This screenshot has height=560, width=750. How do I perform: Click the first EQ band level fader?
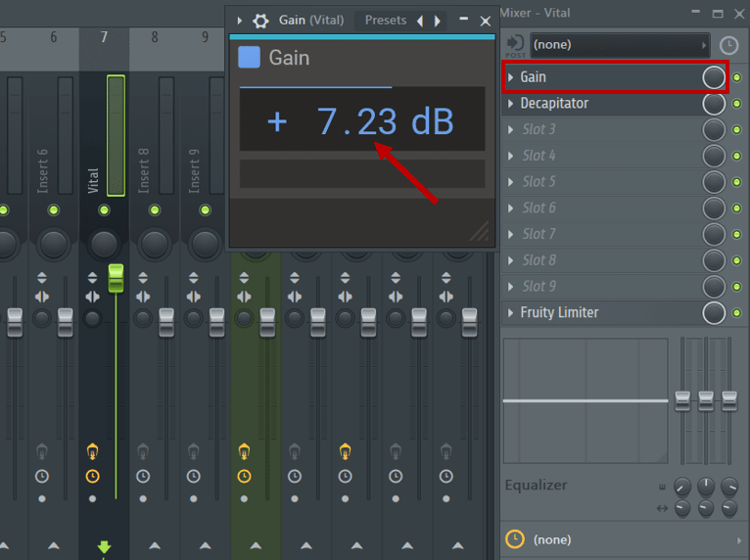click(x=682, y=400)
